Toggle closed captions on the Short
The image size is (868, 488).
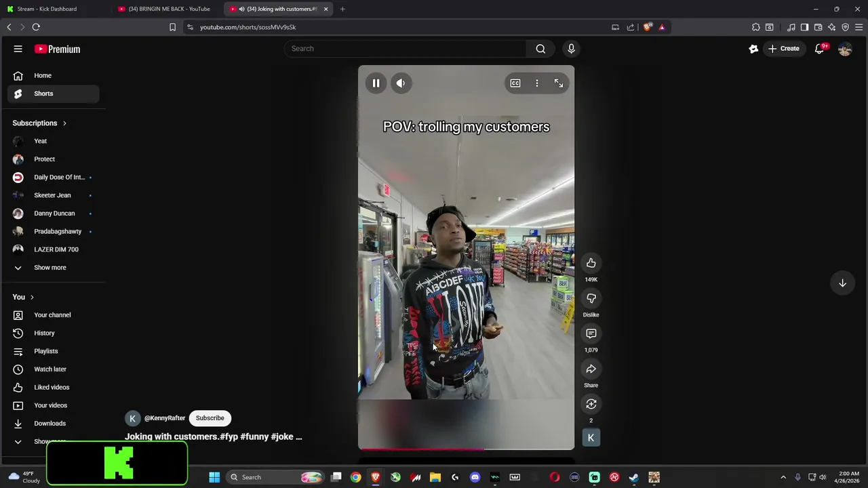tap(515, 83)
